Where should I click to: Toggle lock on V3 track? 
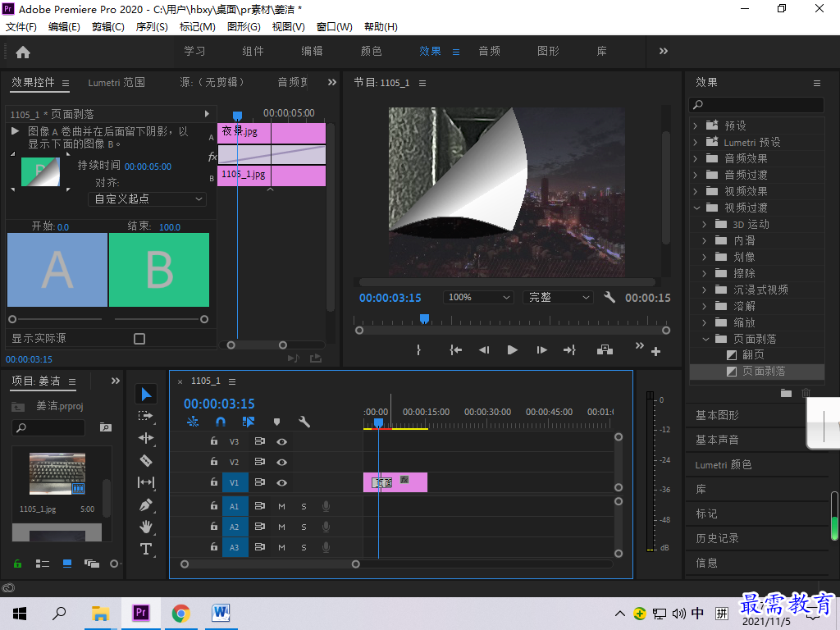(214, 441)
